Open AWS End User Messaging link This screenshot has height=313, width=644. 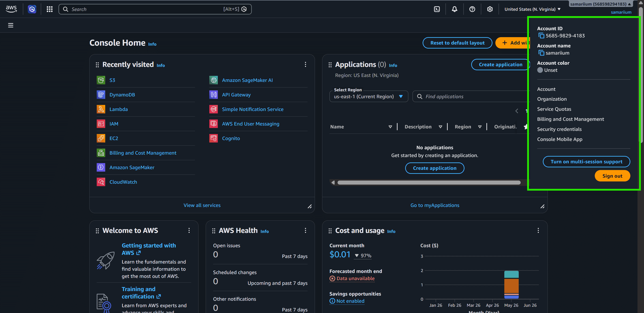[250, 124]
